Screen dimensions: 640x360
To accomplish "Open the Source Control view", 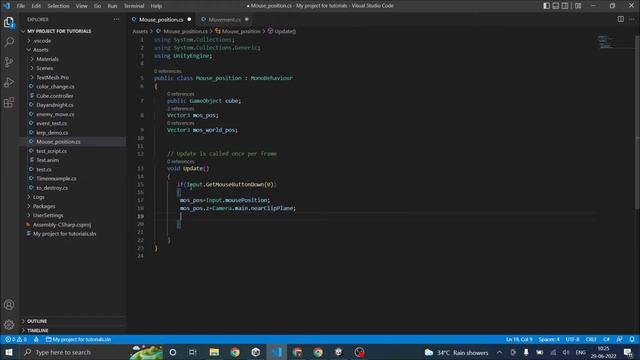I will [x=9, y=62].
